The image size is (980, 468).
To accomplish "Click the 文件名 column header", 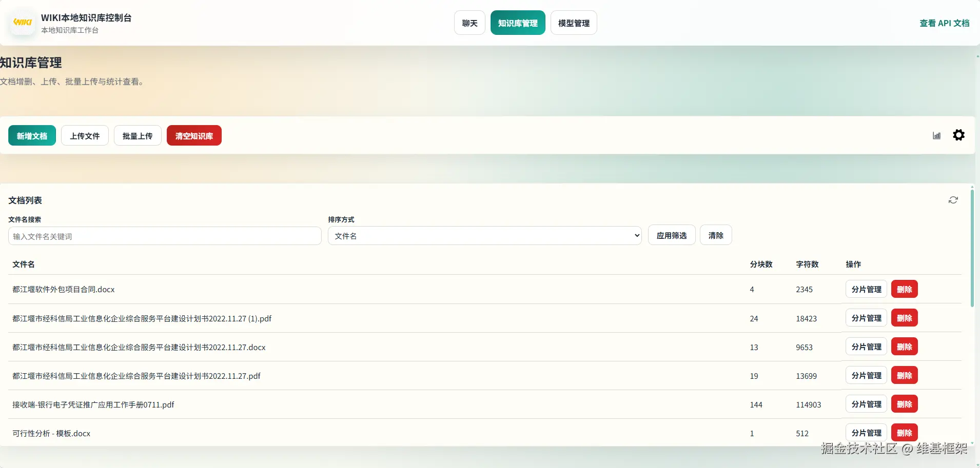I will [x=24, y=264].
